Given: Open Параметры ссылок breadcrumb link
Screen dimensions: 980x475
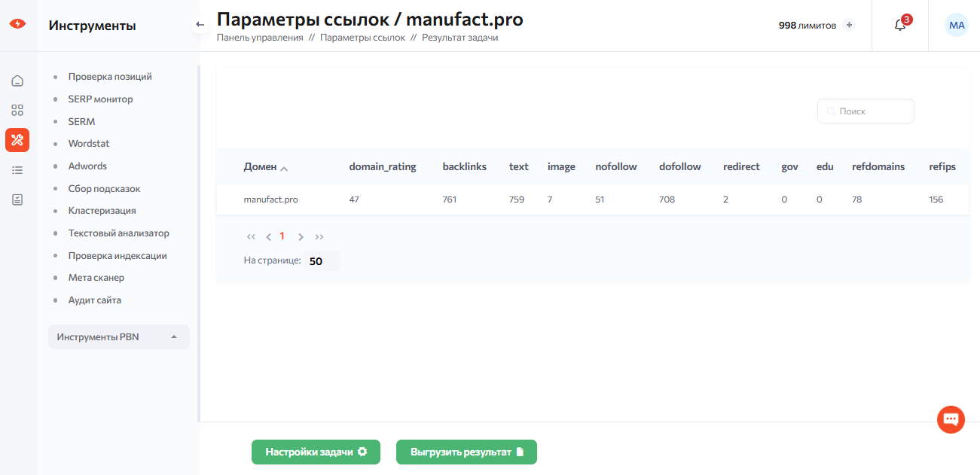Looking at the screenshot, I should point(362,37).
